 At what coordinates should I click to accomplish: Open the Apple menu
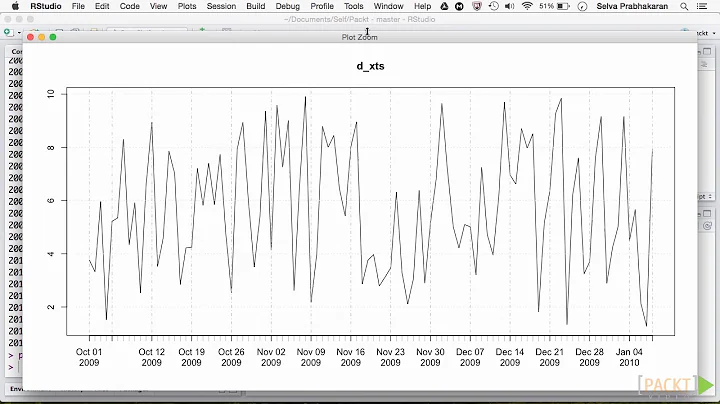pos(15,6)
